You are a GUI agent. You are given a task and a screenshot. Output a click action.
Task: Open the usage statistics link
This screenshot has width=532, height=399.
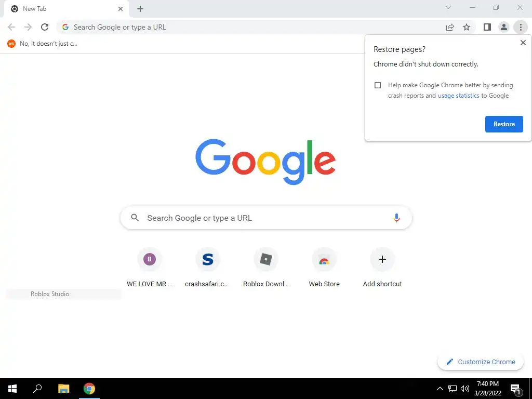tap(458, 96)
